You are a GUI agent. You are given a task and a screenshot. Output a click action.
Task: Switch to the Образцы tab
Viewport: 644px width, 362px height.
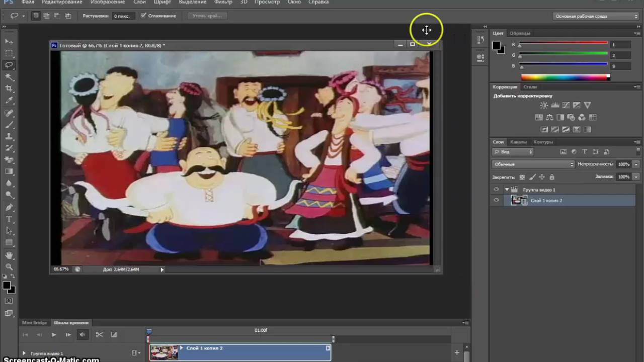520,33
